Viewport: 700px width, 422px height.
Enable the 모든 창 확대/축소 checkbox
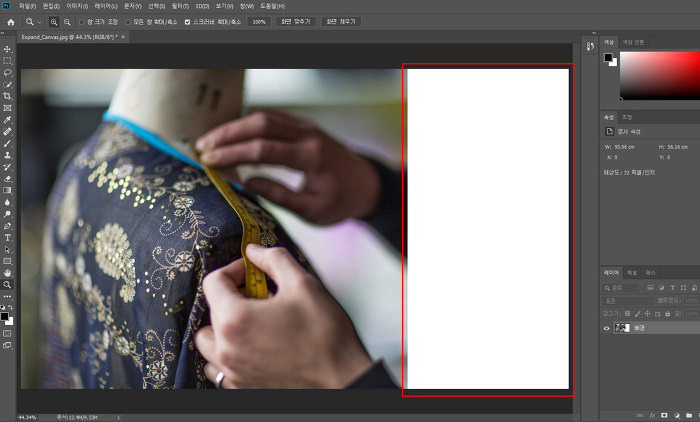click(x=128, y=22)
